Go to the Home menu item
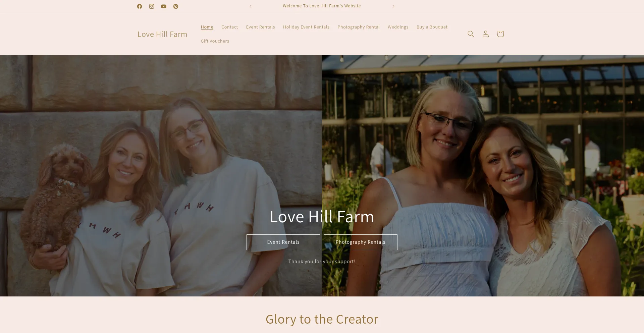 pos(207,27)
